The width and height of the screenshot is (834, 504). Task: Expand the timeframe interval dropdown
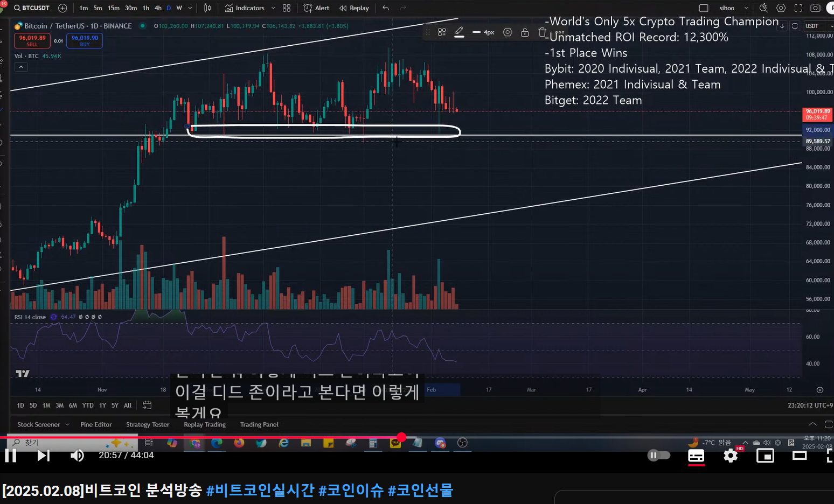coord(190,8)
